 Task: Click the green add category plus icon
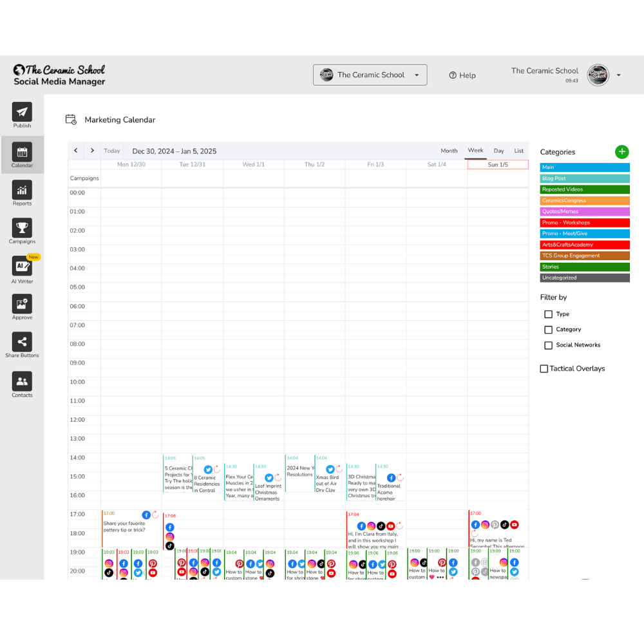[621, 152]
